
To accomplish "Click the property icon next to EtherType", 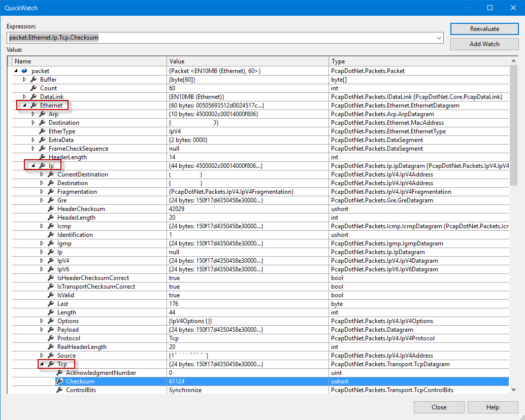I will pyautogui.click(x=42, y=131).
